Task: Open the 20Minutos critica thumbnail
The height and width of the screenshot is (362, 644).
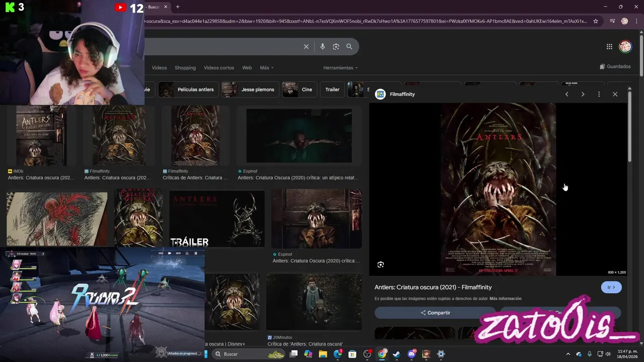Action: [314, 302]
